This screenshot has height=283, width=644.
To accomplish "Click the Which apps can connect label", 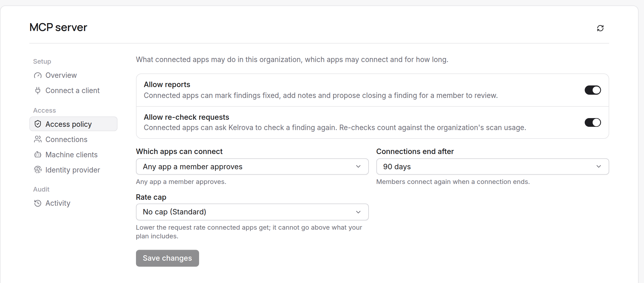I will (179, 152).
